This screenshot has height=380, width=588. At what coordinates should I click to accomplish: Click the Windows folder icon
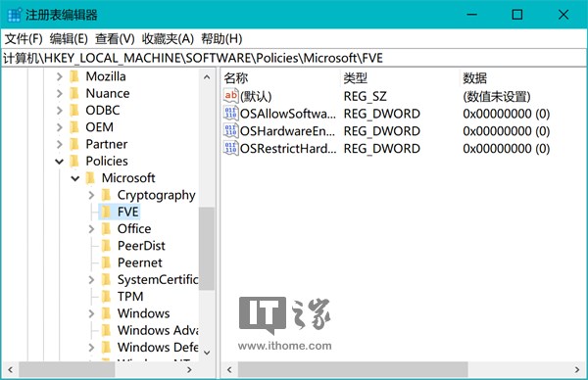coord(107,313)
